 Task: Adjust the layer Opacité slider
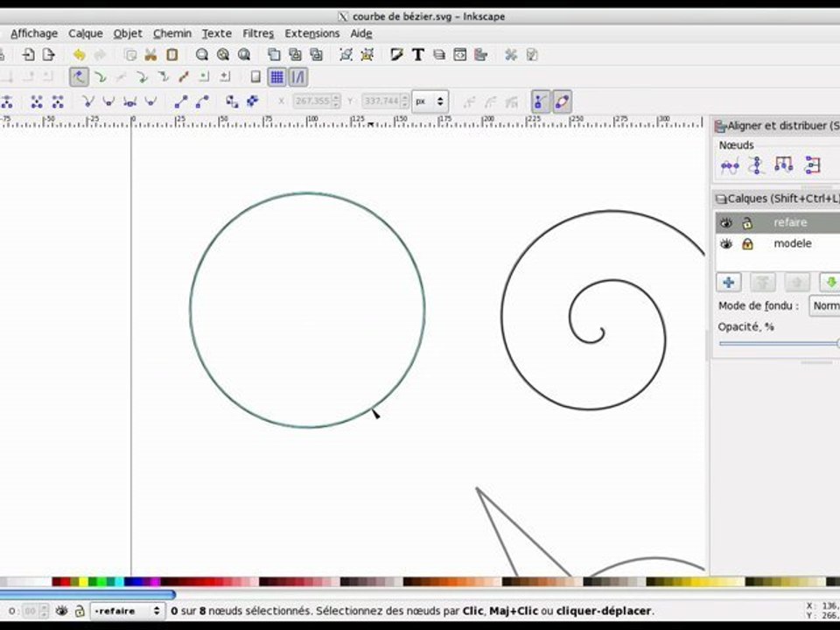click(x=779, y=343)
